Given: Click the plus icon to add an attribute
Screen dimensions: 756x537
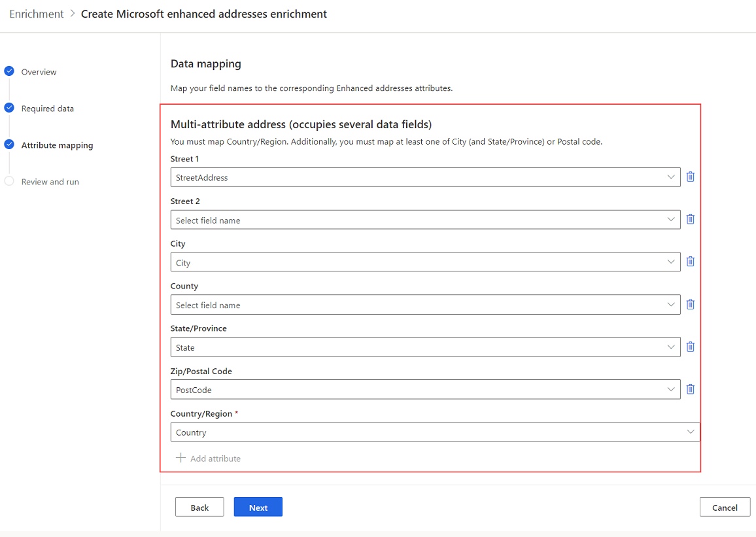Looking at the screenshot, I should [x=180, y=458].
